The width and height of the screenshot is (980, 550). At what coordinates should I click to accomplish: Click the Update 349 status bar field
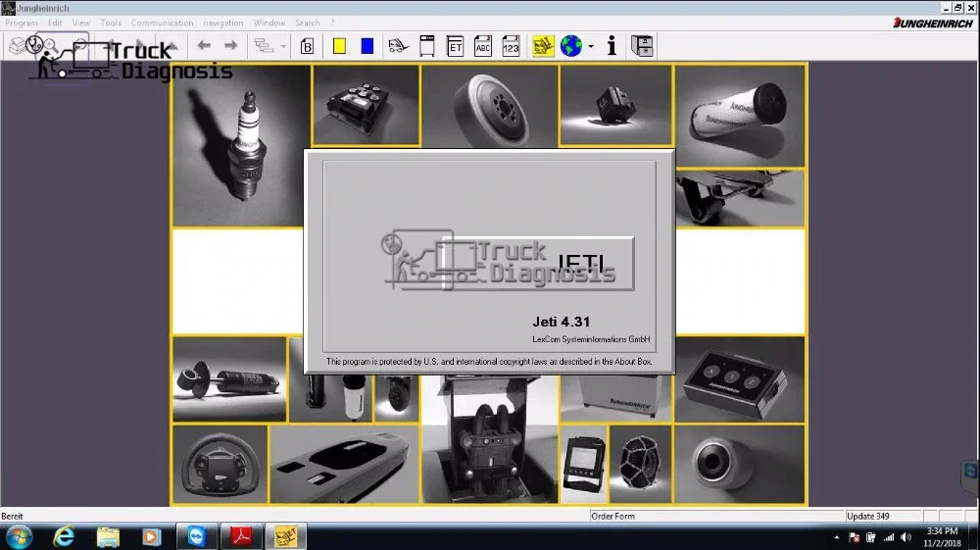coord(883,517)
